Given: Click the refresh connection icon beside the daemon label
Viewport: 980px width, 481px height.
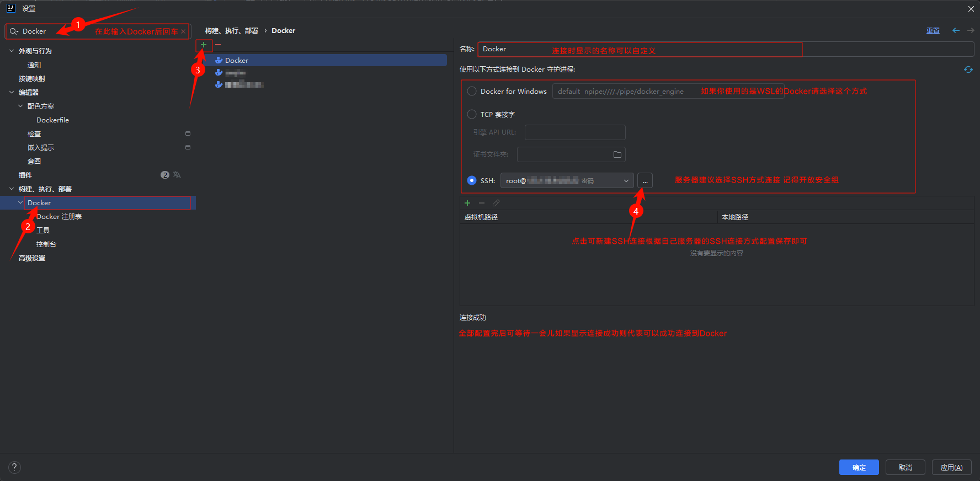Looking at the screenshot, I should click(x=968, y=70).
